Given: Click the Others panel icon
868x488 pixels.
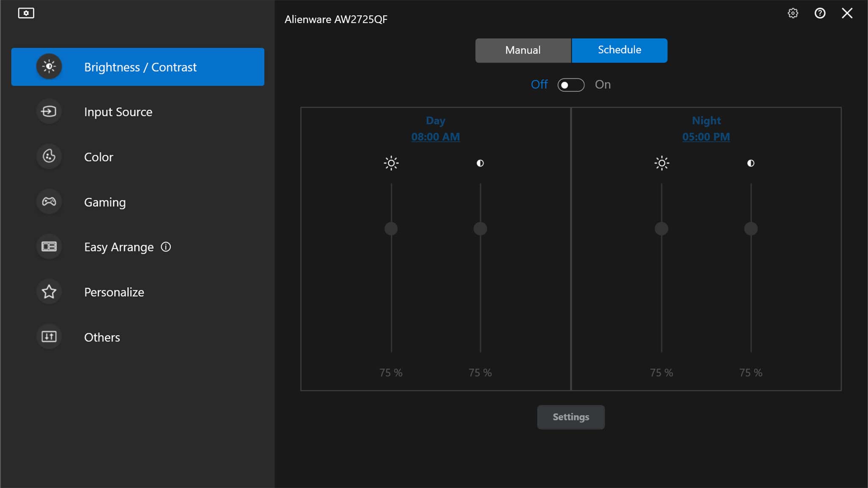Looking at the screenshot, I should pyautogui.click(x=48, y=337).
